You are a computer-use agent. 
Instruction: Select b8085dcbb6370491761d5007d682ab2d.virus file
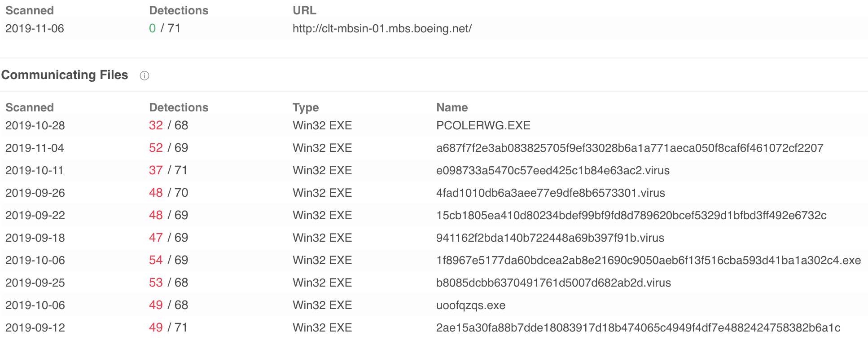553,283
